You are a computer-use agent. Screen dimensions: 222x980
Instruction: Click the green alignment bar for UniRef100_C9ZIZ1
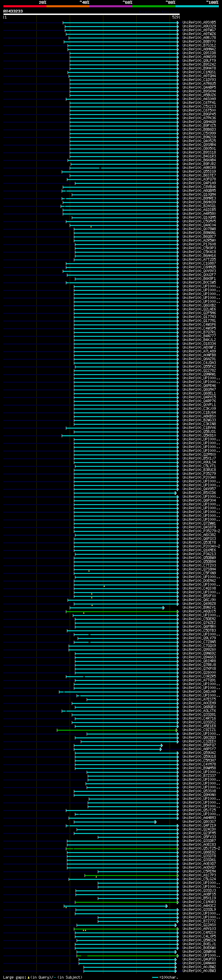(x=118, y=730)
